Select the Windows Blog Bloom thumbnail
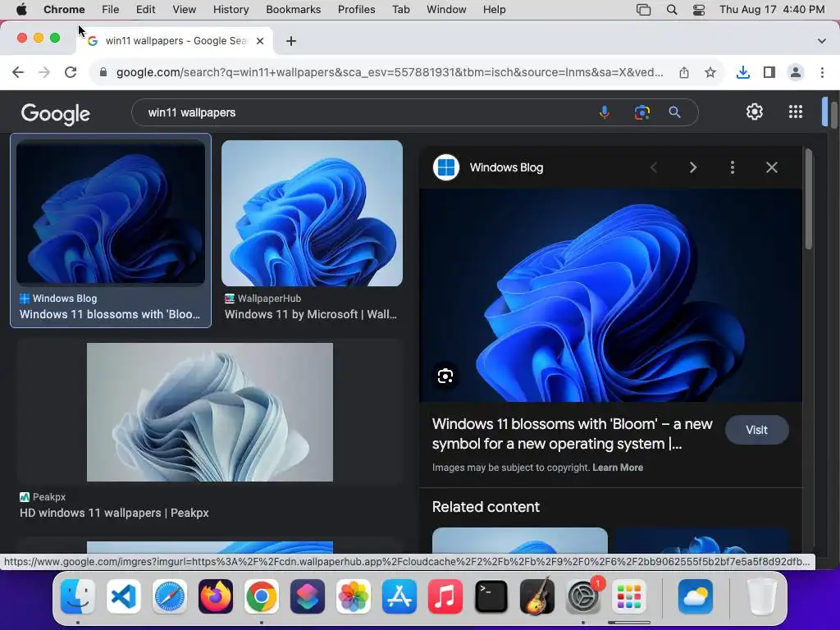840x630 pixels. (111, 212)
